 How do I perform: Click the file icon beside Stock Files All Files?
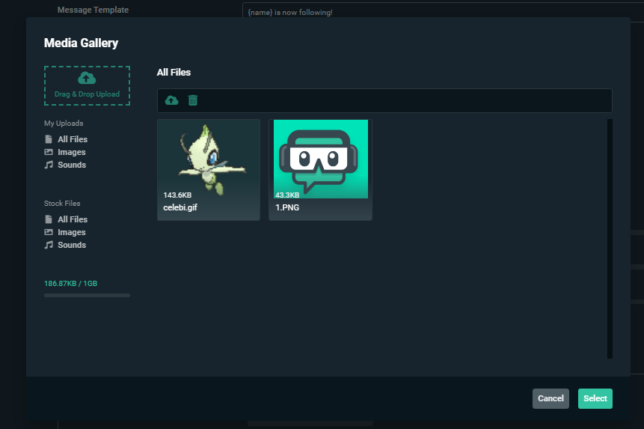coord(48,219)
